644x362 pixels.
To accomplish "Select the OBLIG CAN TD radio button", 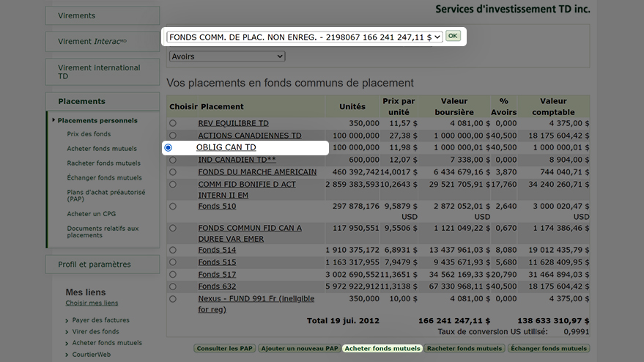I will coord(169,147).
